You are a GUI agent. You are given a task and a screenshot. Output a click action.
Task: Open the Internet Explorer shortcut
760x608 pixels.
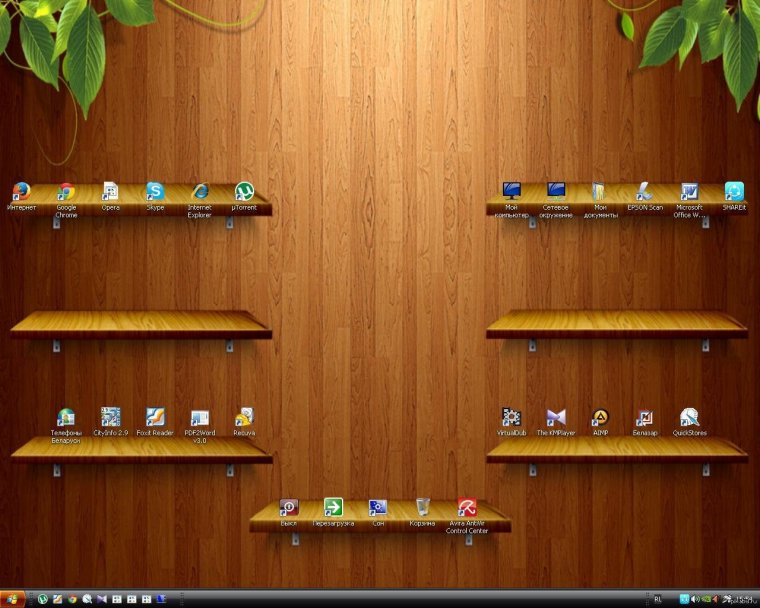[200, 191]
